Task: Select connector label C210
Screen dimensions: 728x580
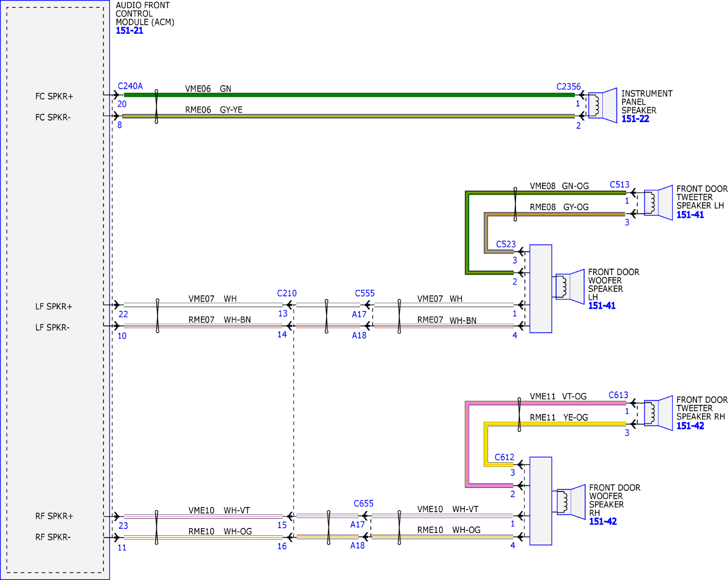Action: pos(287,293)
